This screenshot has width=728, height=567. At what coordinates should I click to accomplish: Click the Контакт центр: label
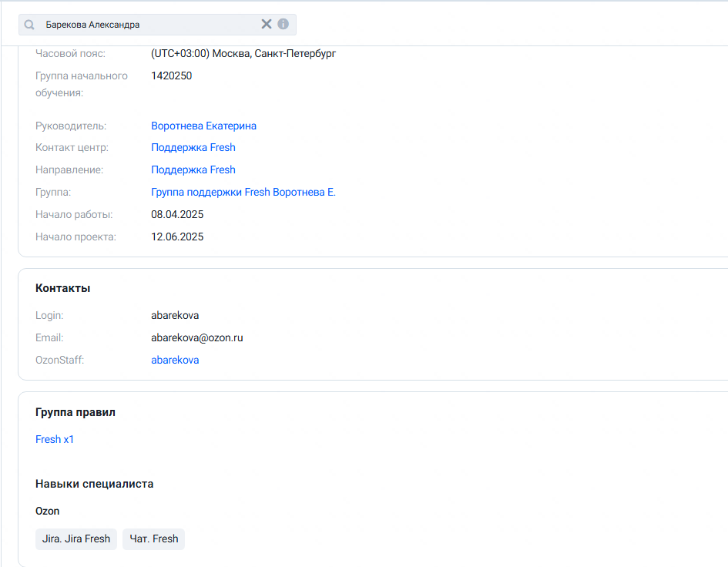point(72,148)
